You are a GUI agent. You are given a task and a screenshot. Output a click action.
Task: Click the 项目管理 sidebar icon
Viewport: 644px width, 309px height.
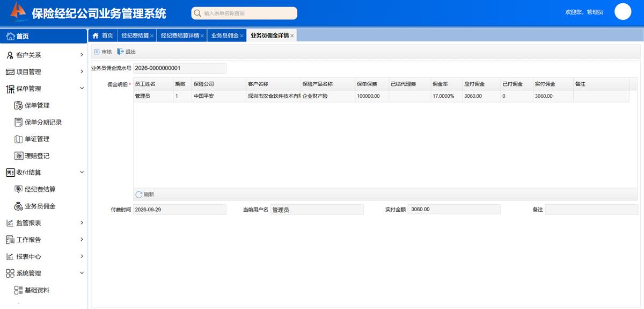pos(10,71)
